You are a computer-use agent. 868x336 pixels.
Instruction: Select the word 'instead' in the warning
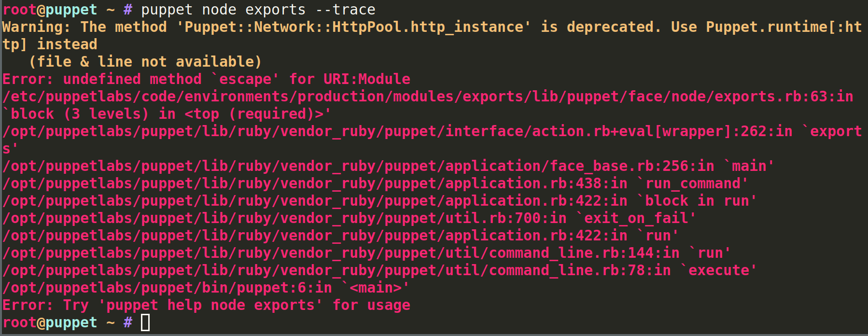click(67, 44)
